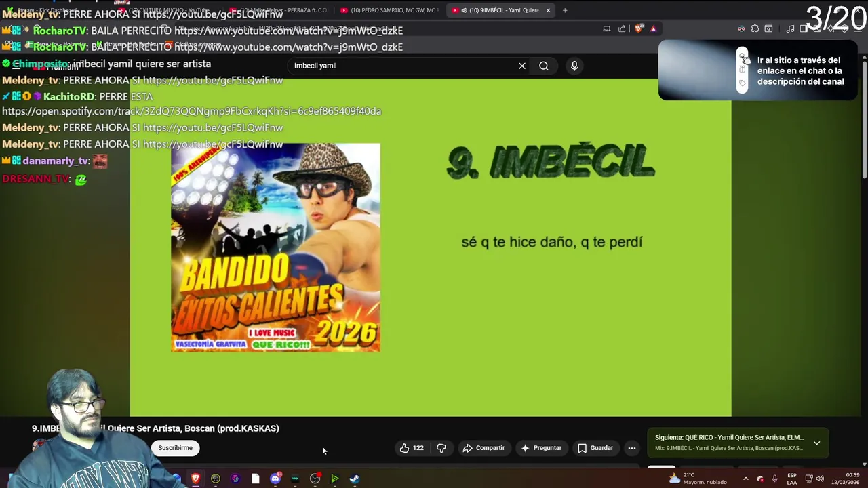868x488 pixels.
Task: Open the taskbar volume speaker icon
Action: [820, 479]
